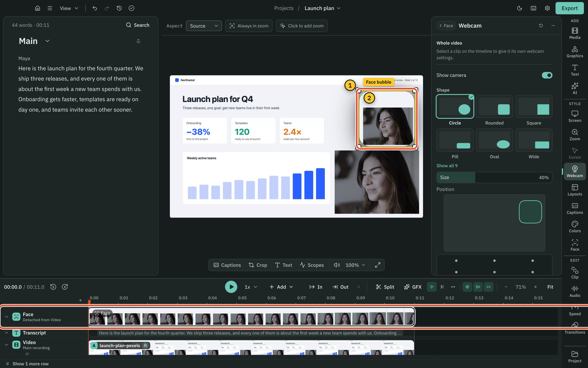Fit the timeline to the window
The width and height of the screenshot is (588, 368).
tap(550, 287)
